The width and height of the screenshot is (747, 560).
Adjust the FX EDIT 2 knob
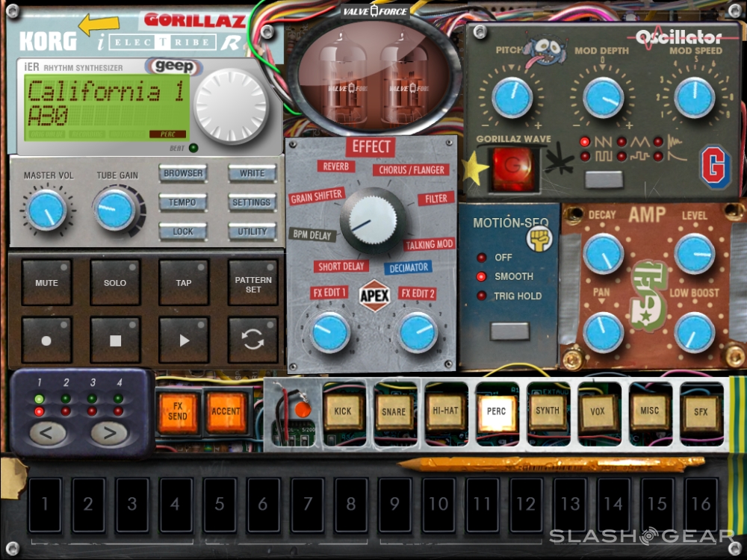point(418,332)
